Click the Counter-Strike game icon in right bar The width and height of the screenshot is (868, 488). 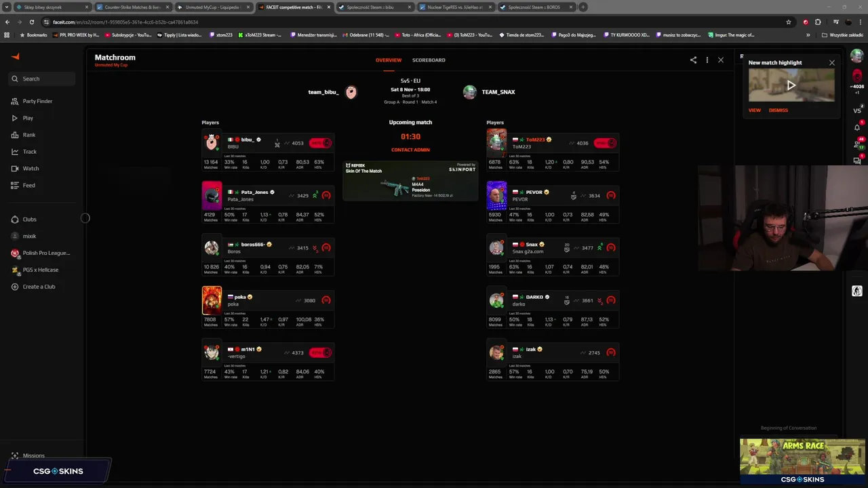click(x=857, y=291)
